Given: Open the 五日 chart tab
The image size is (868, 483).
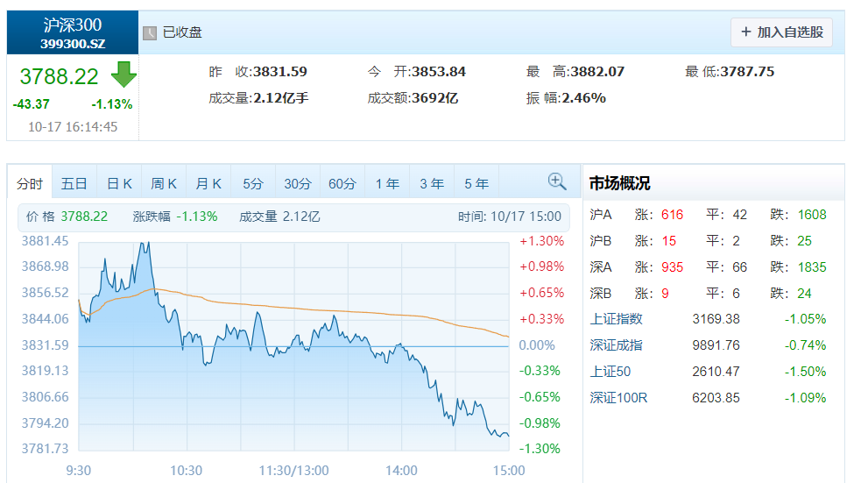Looking at the screenshot, I should [74, 183].
